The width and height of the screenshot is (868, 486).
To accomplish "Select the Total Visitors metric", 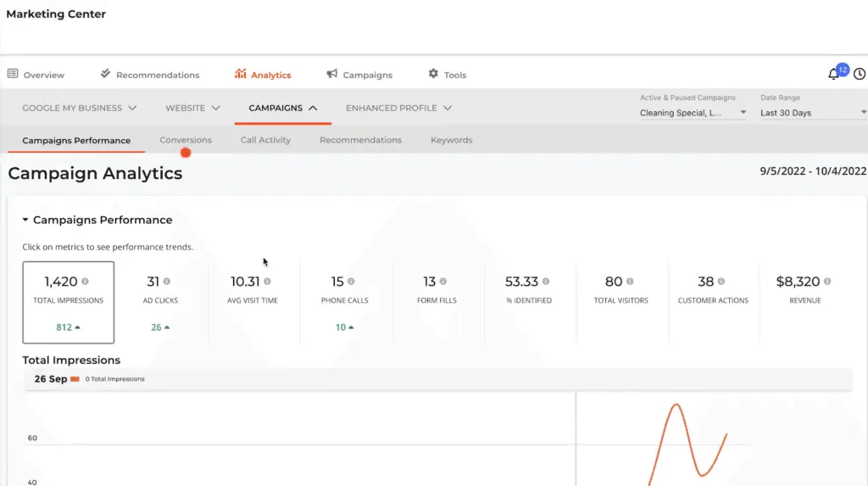I will (621, 303).
